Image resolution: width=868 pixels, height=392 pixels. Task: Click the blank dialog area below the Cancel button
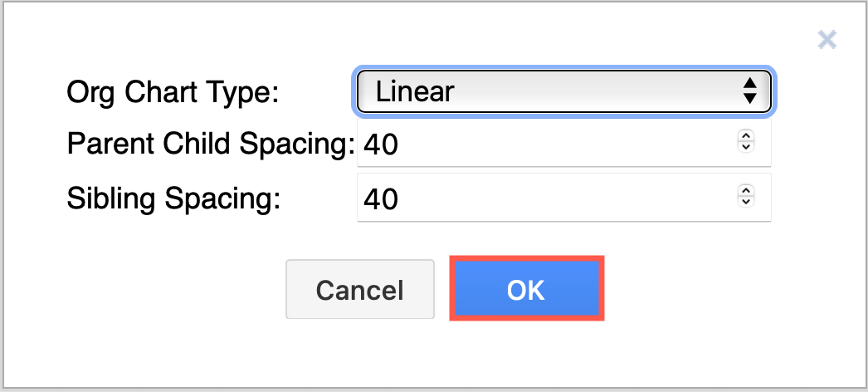(x=359, y=353)
